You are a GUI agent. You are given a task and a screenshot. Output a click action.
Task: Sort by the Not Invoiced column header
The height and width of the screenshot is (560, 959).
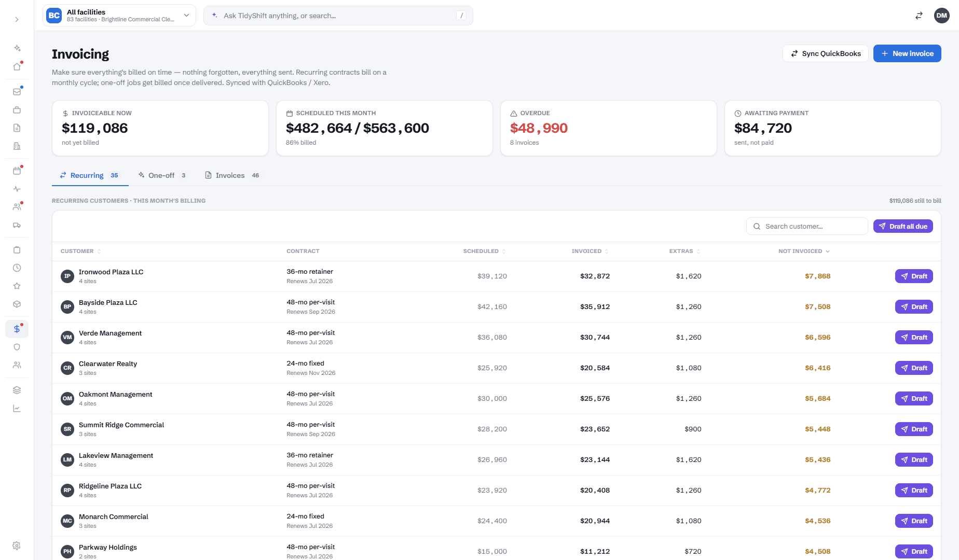(x=804, y=251)
